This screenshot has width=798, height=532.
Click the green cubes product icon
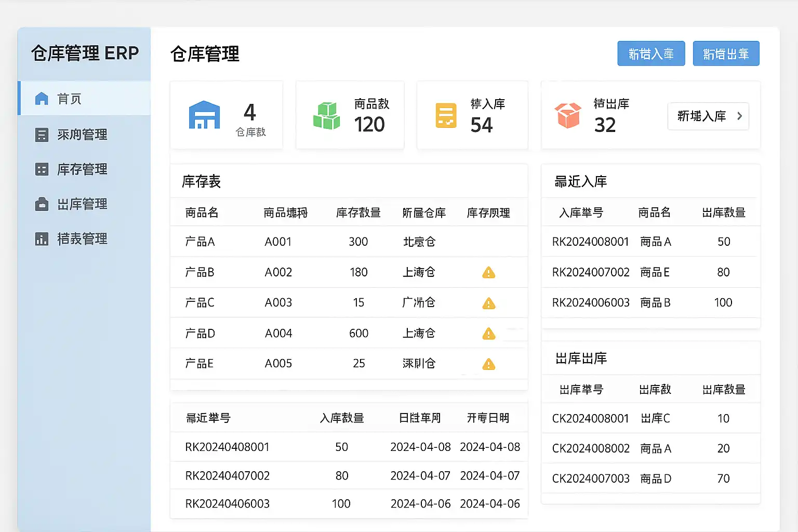pos(326,115)
